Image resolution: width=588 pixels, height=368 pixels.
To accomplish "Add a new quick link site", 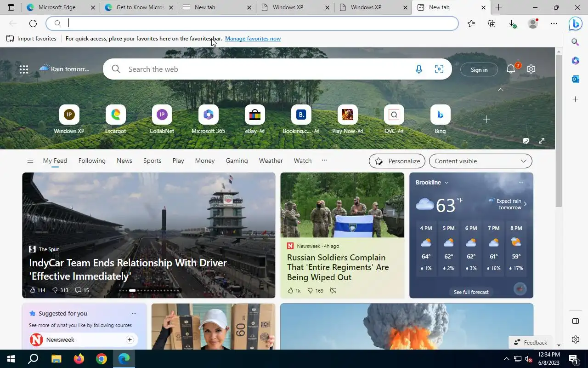I will click(x=486, y=119).
